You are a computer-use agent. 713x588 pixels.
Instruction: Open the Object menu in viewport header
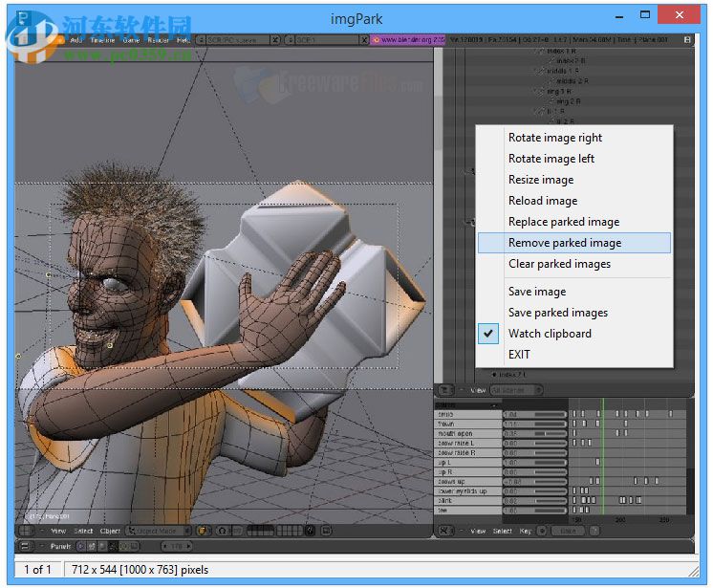[x=110, y=531]
